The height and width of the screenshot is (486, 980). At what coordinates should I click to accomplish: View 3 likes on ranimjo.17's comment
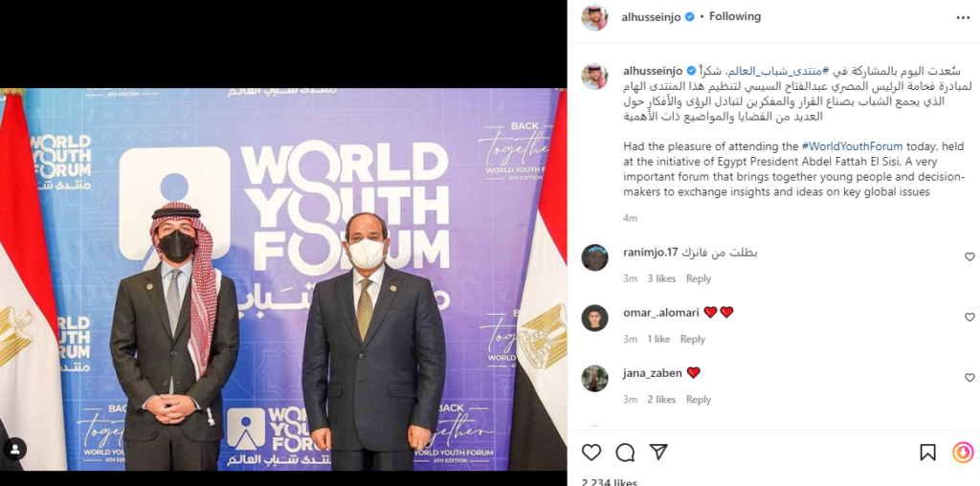coord(661,278)
